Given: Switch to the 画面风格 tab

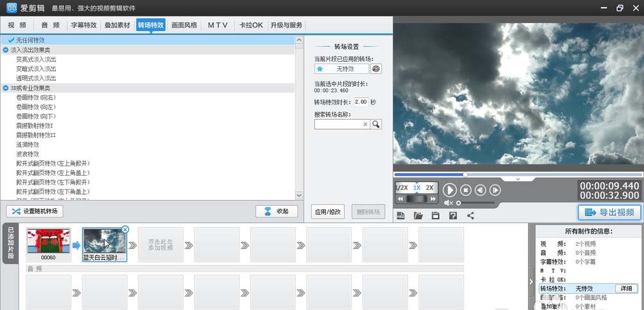Looking at the screenshot, I should pos(184,26).
